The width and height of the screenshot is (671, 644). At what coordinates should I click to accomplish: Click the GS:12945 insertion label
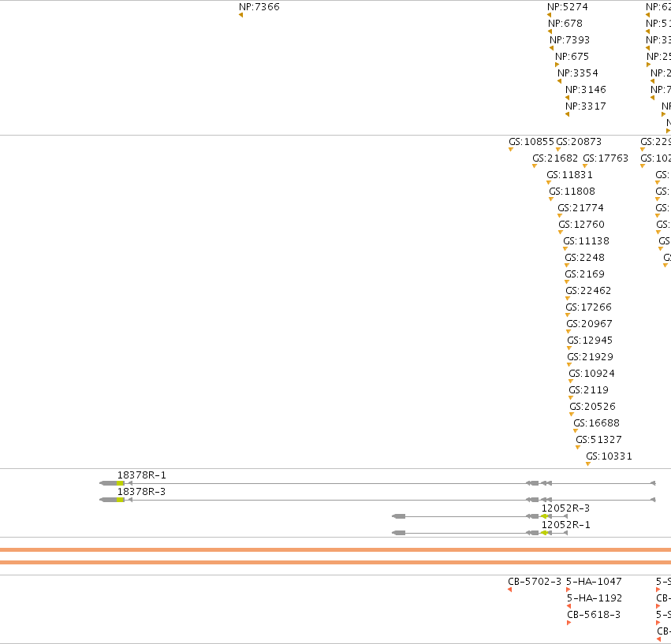point(590,341)
